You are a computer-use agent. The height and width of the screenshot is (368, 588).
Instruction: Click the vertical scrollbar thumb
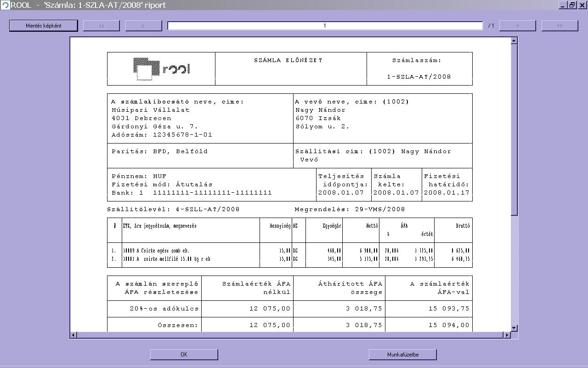(514, 130)
